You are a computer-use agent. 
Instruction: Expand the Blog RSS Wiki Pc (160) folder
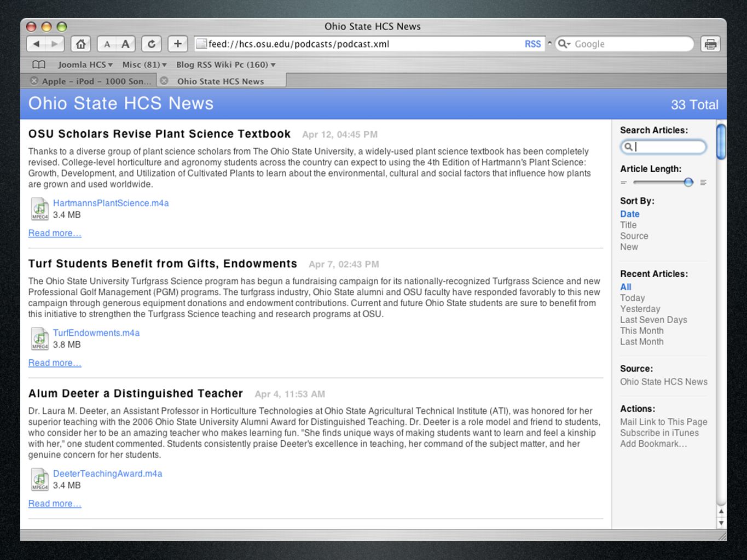[x=226, y=65]
